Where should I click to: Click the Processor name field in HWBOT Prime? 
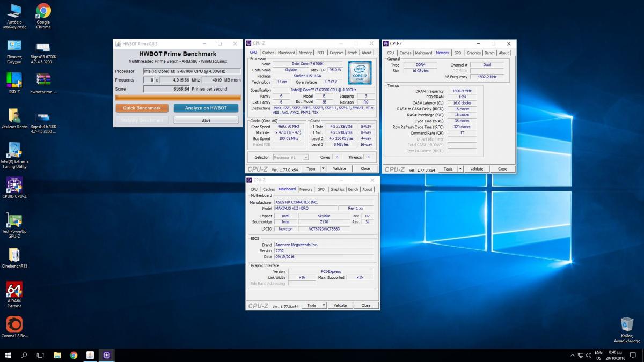point(192,71)
